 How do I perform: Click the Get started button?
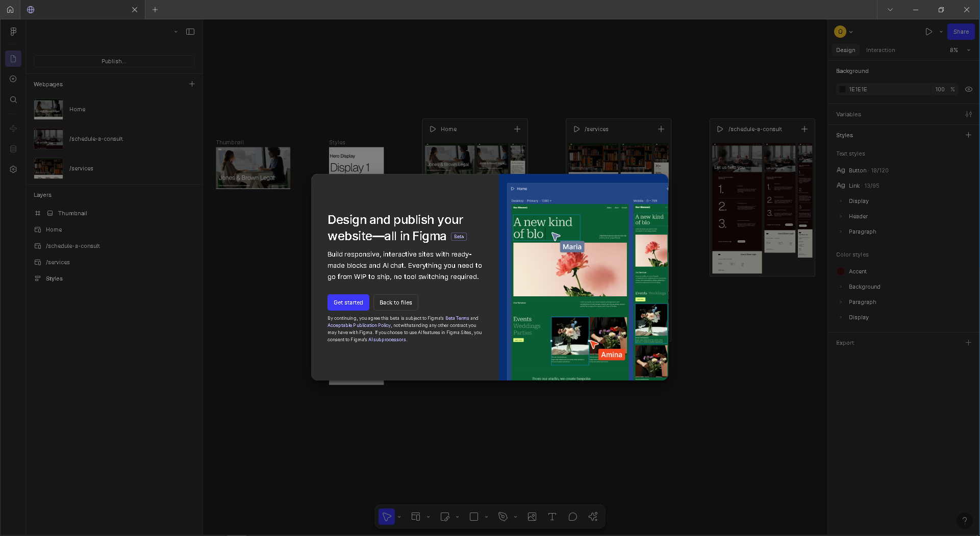[x=348, y=302]
